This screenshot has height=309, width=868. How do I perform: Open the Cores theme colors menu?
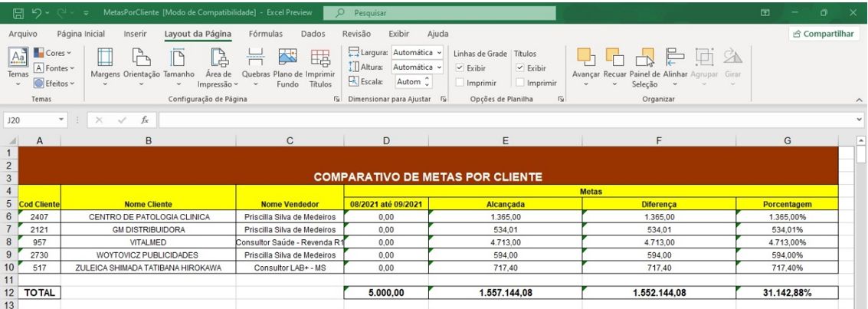coord(53,53)
